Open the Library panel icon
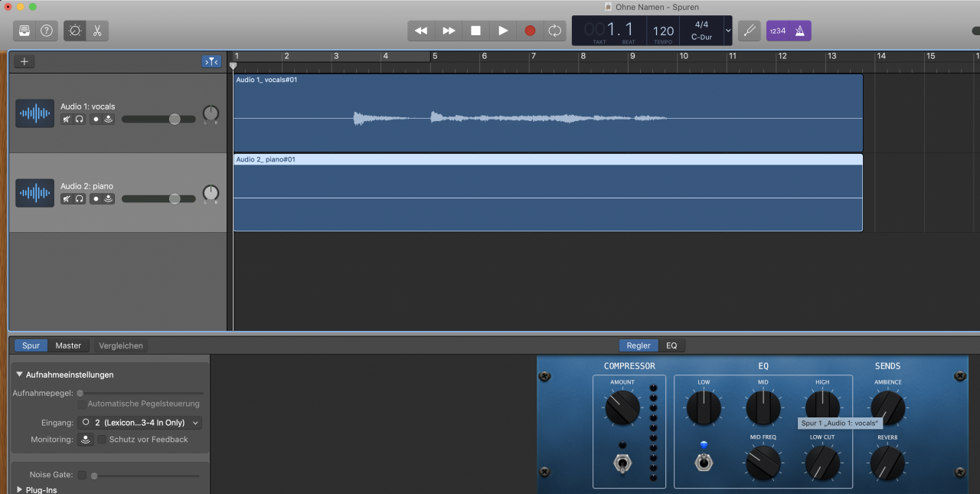 pyautogui.click(x=24, y=31)
